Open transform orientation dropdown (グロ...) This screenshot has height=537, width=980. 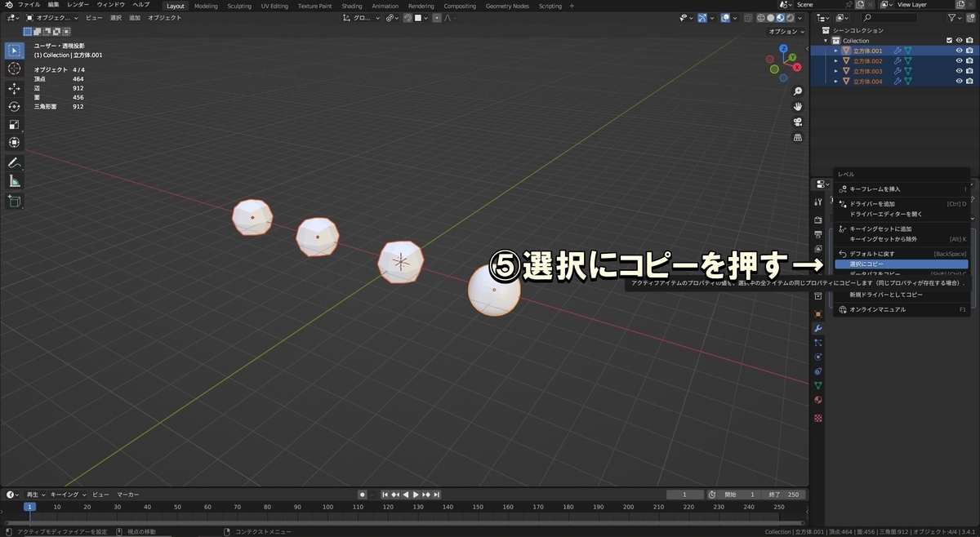click(x=362, y=17)
